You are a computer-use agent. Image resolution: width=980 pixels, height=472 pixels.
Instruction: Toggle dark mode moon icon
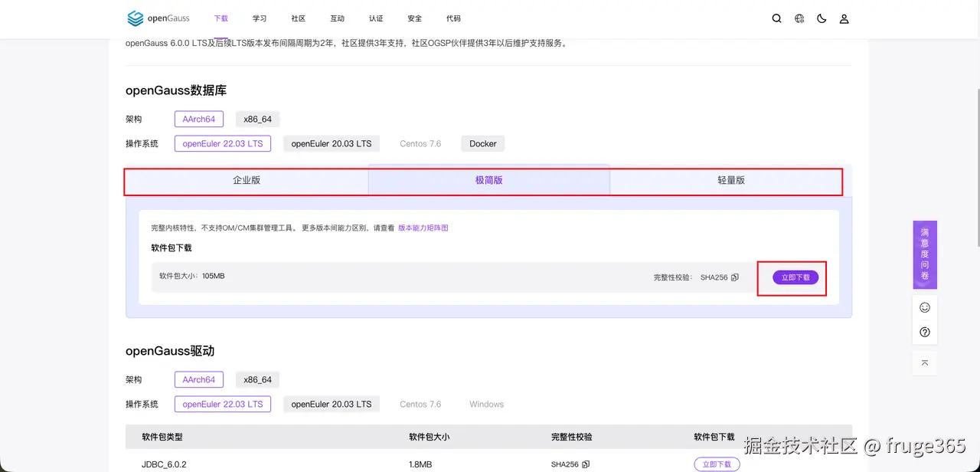click(x=822, y=18)
